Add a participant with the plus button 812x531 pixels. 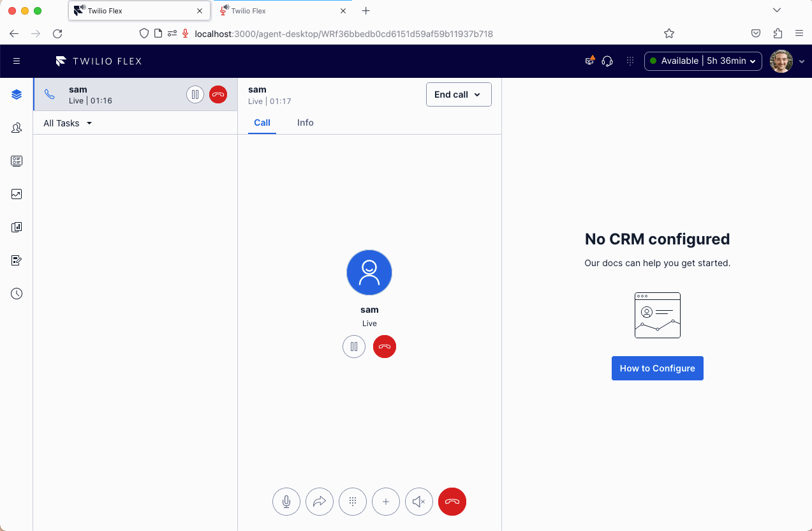[386, 502]
